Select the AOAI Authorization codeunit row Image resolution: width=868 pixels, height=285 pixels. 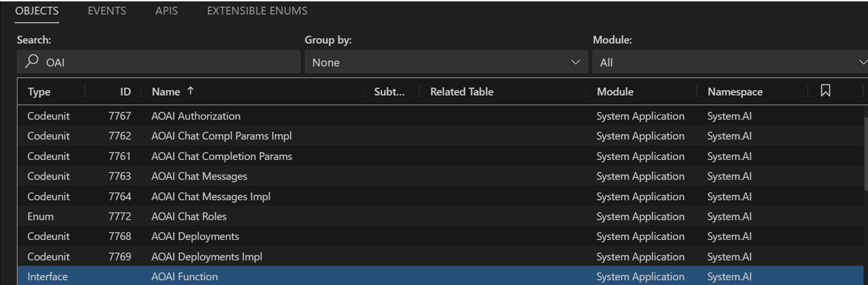click(195, 116)
